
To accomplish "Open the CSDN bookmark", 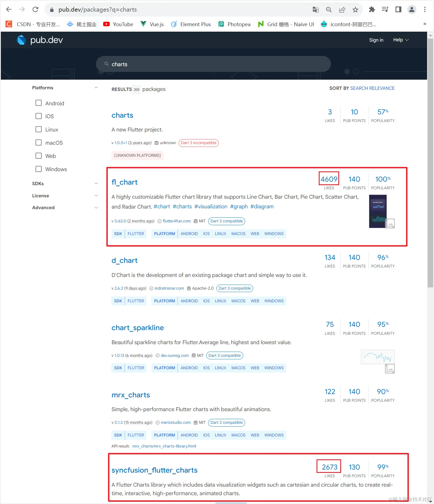I will point(33,24).
